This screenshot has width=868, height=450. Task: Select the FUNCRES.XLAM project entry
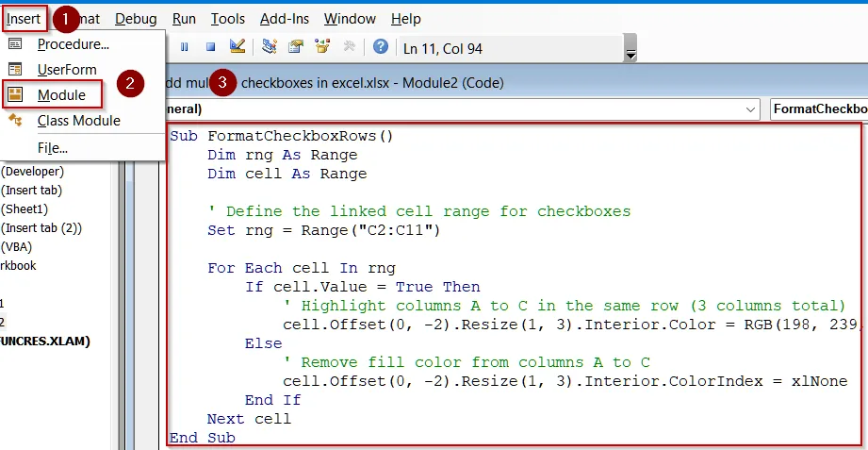[45, 342]
